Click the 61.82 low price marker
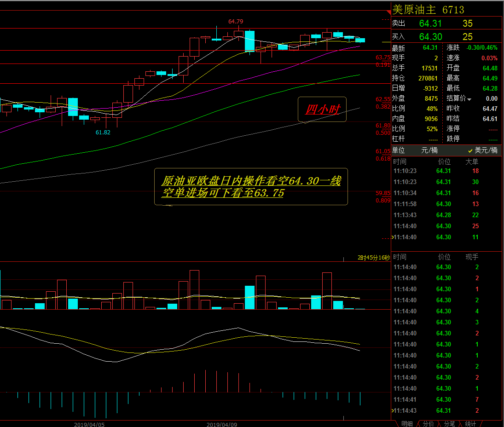This screenshot has width=504, height=427. point(103,133)
